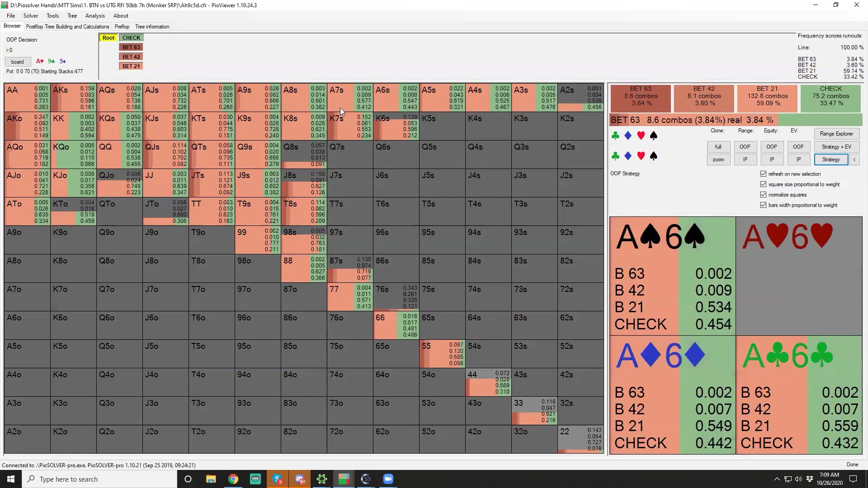The image size is (868, 488).
Task: Switch to the Preflop tab
Action: (x=122, y=27)
